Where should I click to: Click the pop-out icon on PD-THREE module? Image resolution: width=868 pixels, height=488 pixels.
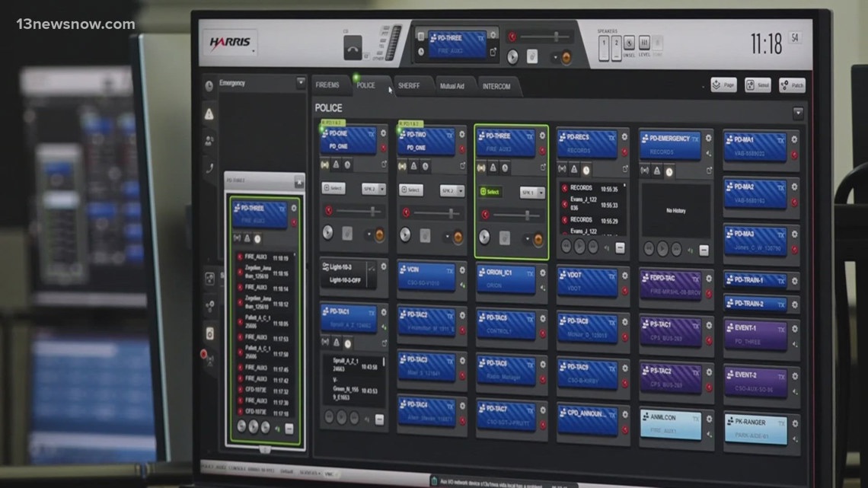[x=541, y=167]
